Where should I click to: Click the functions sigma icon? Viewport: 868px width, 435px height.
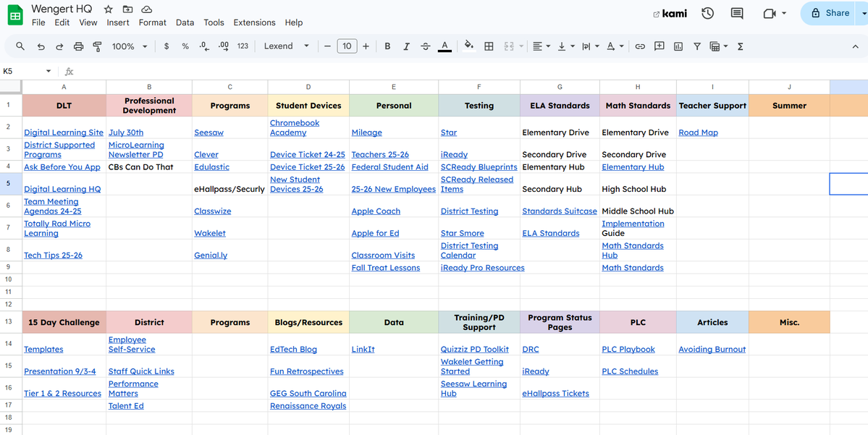(x=740, y=46)
